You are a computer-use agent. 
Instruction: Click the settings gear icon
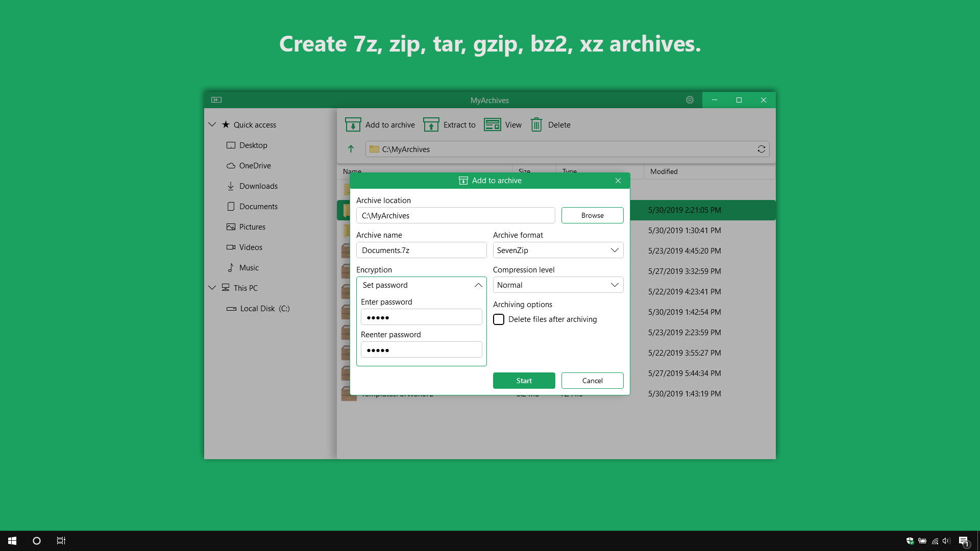689,99
